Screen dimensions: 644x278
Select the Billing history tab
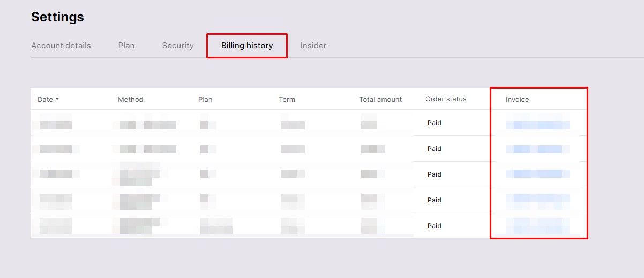pos(247,46)
